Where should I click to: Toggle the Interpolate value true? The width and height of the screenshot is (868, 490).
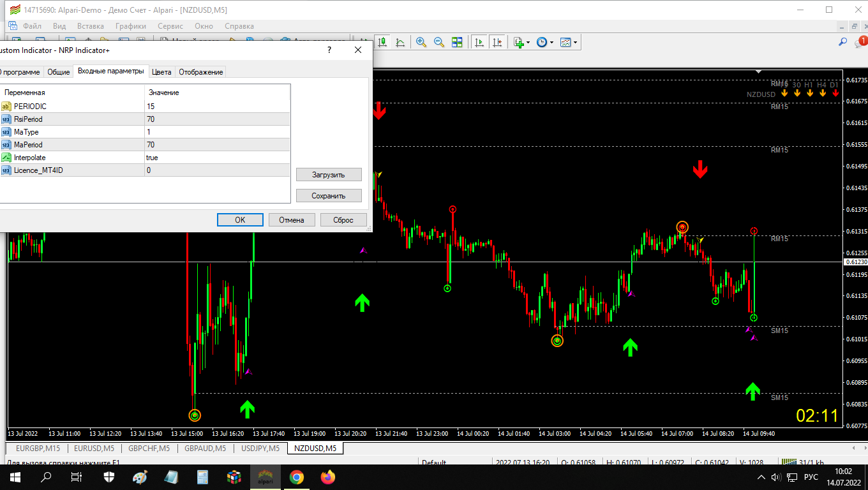[218, 158]
